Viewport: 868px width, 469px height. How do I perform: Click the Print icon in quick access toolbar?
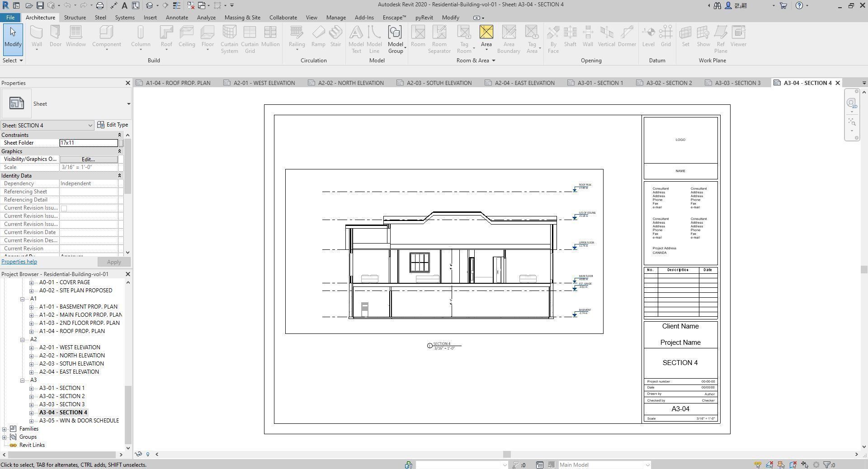click(100, 5)
